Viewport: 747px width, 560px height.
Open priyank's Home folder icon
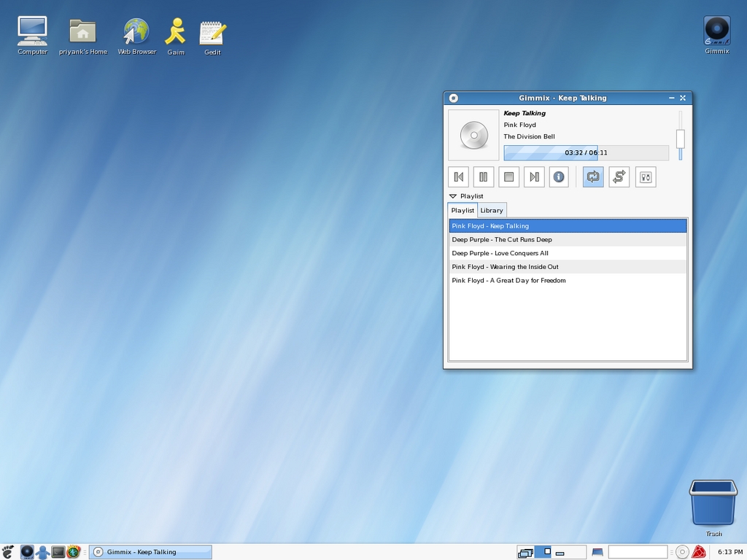[x=83, y=36]
